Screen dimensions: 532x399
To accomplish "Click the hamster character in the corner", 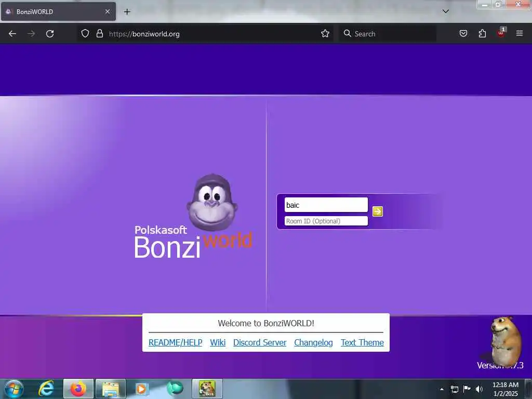I will point(505,341).
